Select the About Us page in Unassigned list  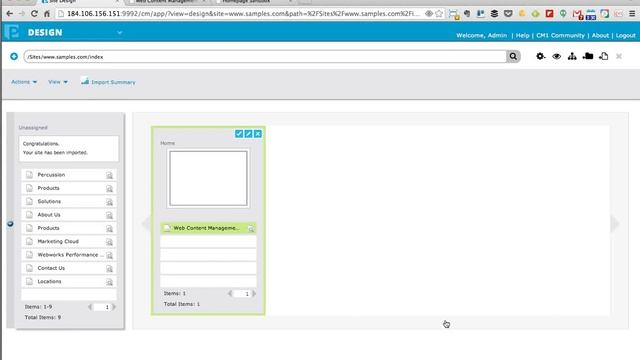tap(69, 215)
